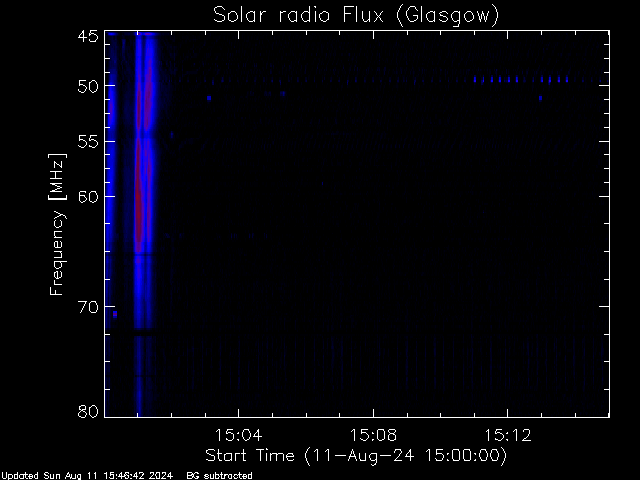Click the '60' frequency tick label
Image resolution: width=640 pixels, height=480 pixels.
pos(88,197)
